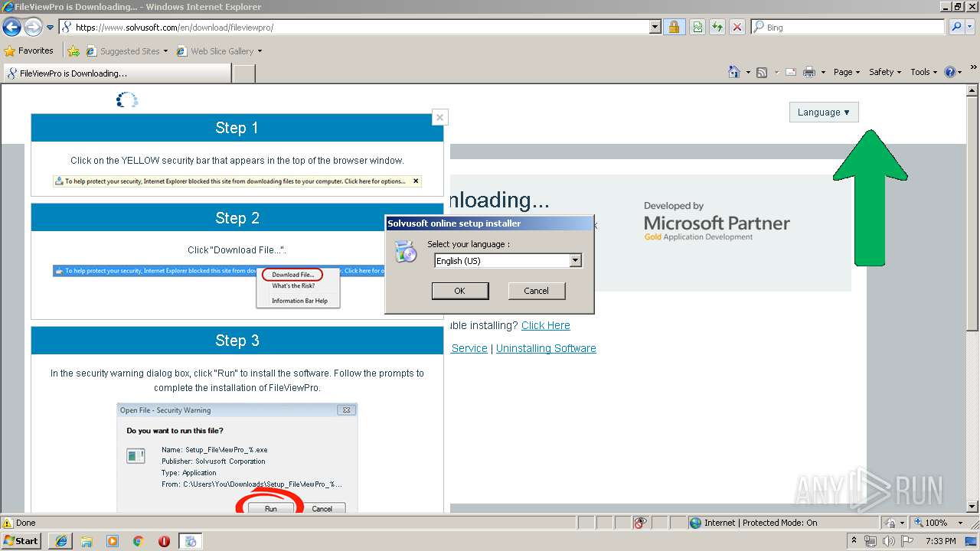Open the Language dropdown on the page
Viewport: 980px width, 551px height.
tap(824, 112)
